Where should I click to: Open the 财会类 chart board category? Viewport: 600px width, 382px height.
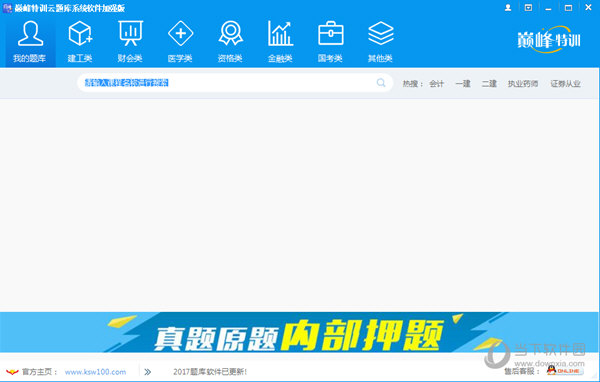coord(130,42)
